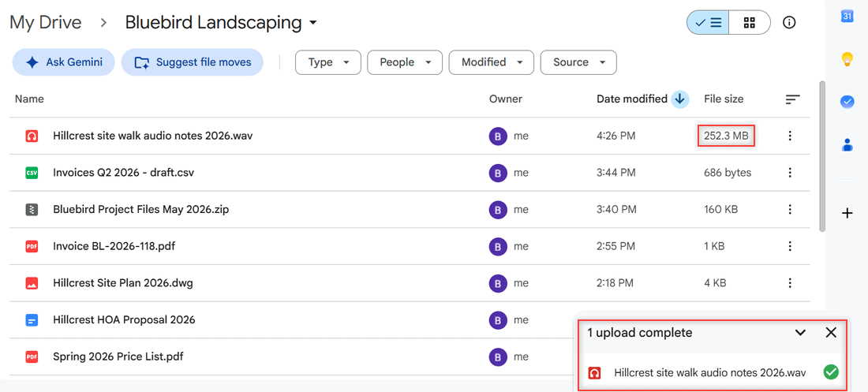Click the sort options icon beside File size
This screenshot has width=868, height=392.
pyautogui.click(x=793, y=99)
